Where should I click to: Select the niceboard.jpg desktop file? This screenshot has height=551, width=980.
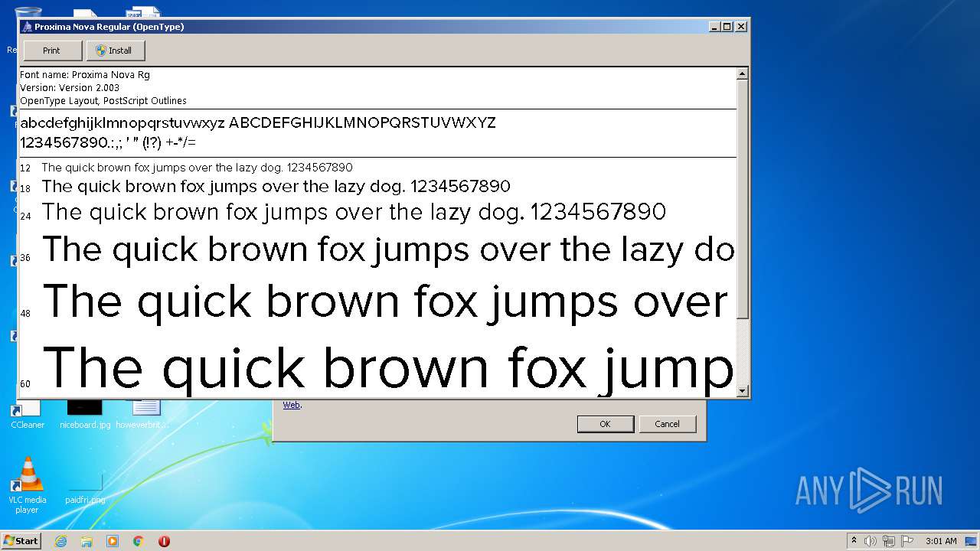click(85, 413)
